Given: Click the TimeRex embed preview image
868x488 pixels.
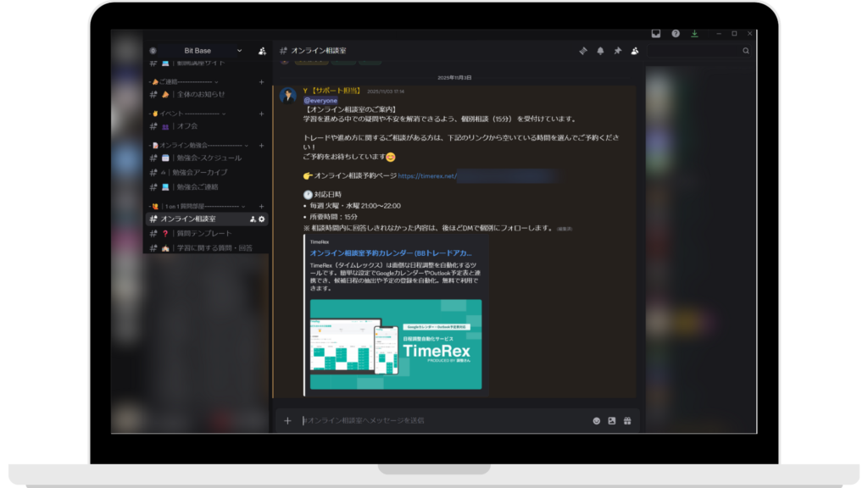Looking at the screenshot, I should (x=395, y=344).
